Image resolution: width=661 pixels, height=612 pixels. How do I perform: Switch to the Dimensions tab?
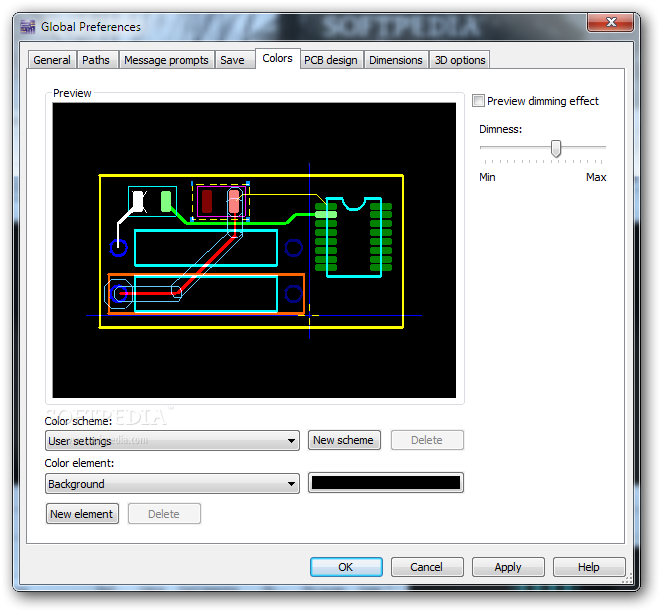pyautogui.click(x=395, y=60)
